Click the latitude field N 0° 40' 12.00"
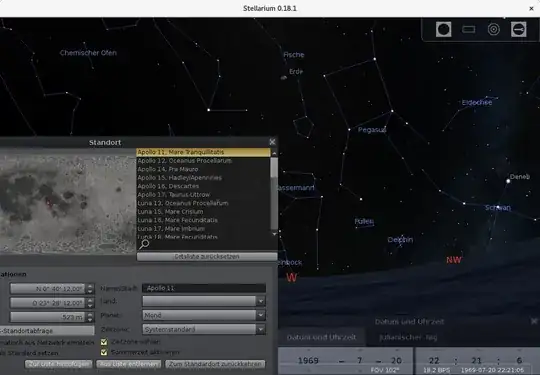Image resolution: width=540 pixels, height=375 pixels. [48, 289]
